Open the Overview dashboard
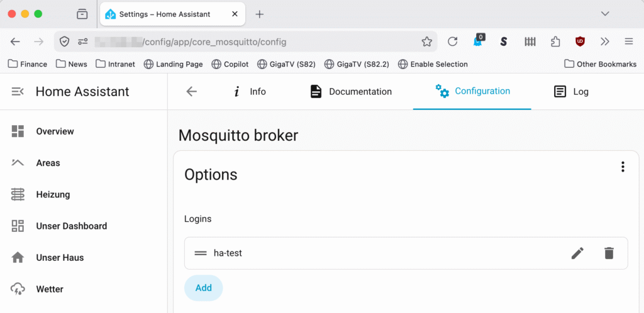The height and width of the screenshot is (313, 644). pos(55,131)
